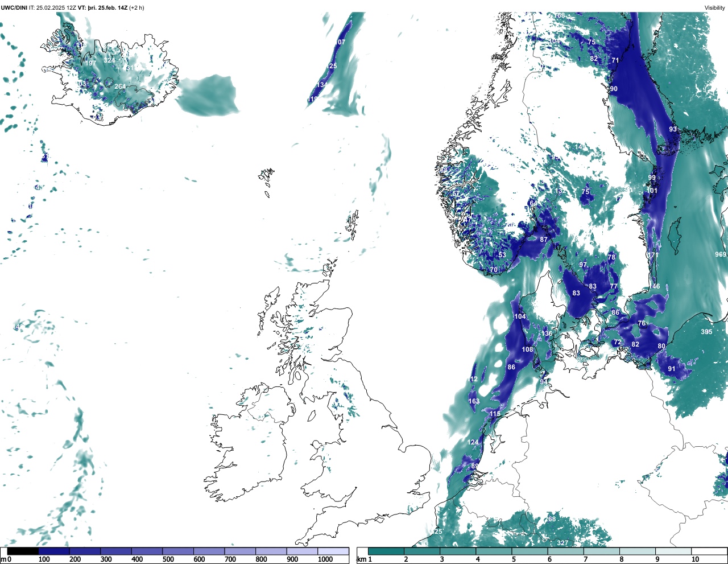728x564 pixels.
Task: Click the '78' visibility value in southern Sweden
Action: coord(611,257)
